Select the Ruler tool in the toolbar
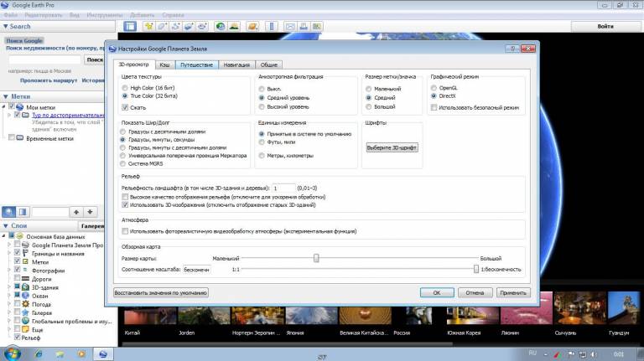Viewport: 644px width, 361px height. (272, 26)
